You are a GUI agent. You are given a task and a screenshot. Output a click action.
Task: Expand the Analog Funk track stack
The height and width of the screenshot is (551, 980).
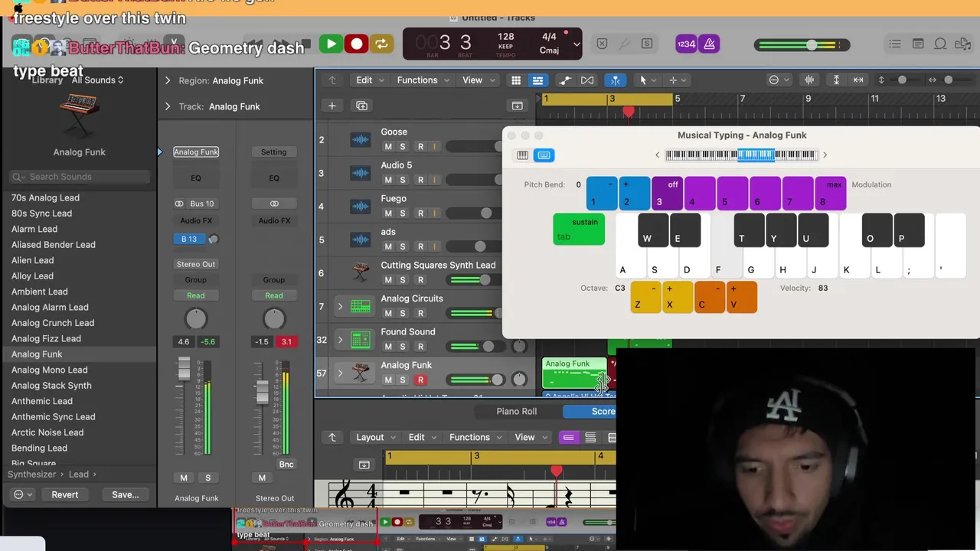pos(341,373)
